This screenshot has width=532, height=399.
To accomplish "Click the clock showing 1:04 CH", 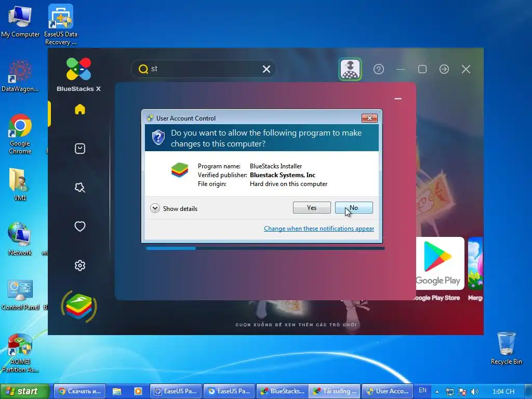I will tap(503, 392).
